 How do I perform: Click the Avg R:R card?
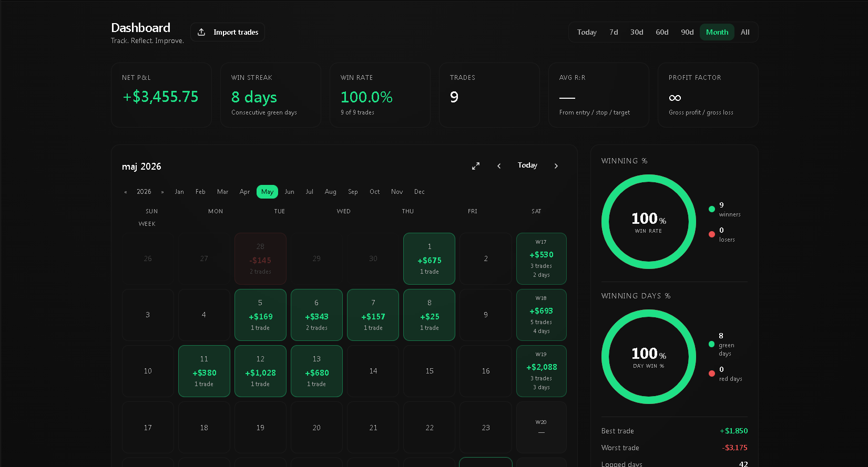click(x=599, y=95)
